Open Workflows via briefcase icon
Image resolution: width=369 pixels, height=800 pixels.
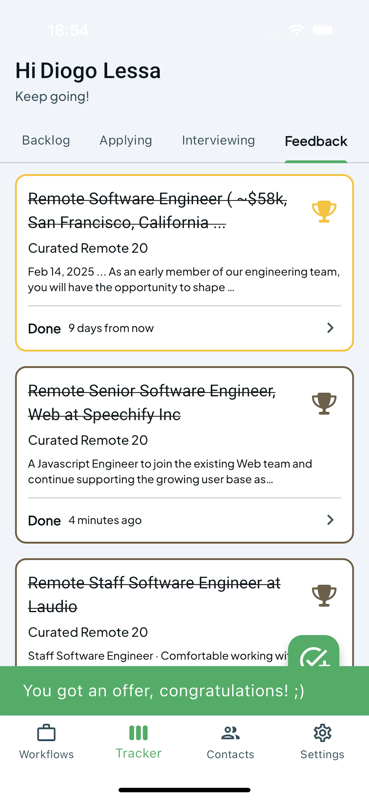coord(46,733)
